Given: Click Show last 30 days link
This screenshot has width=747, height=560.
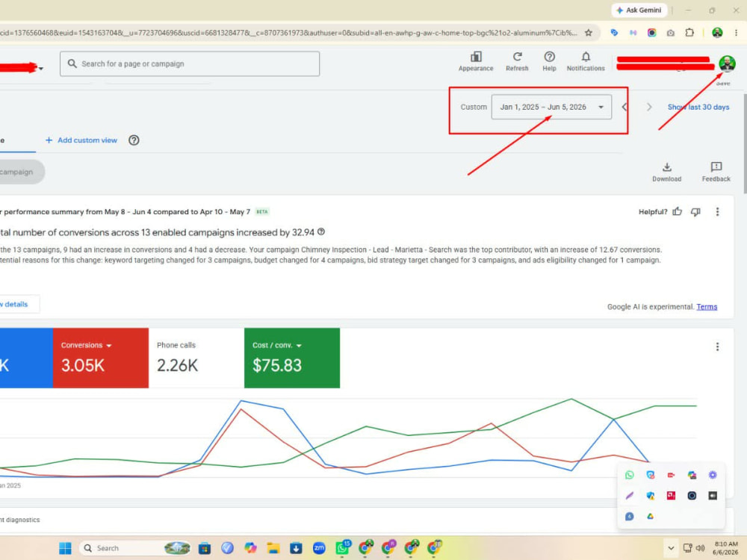Looking at the screenshot, I should click(698, 107).
